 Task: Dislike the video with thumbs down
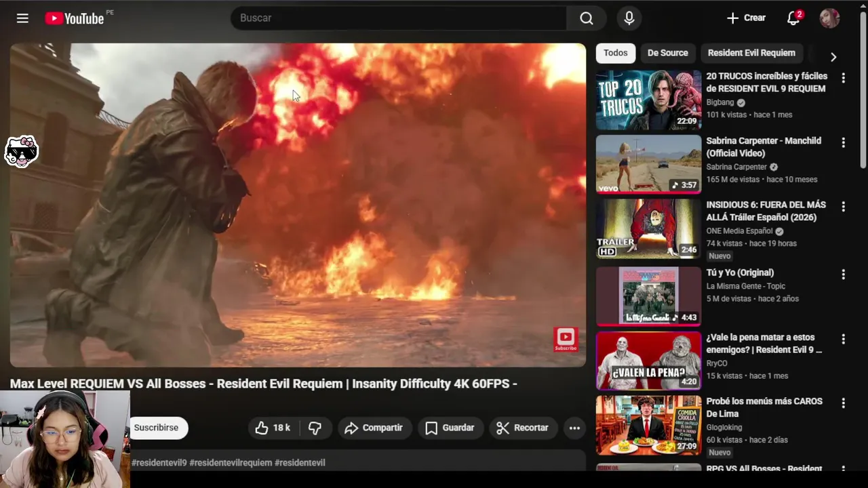(315, 428)
